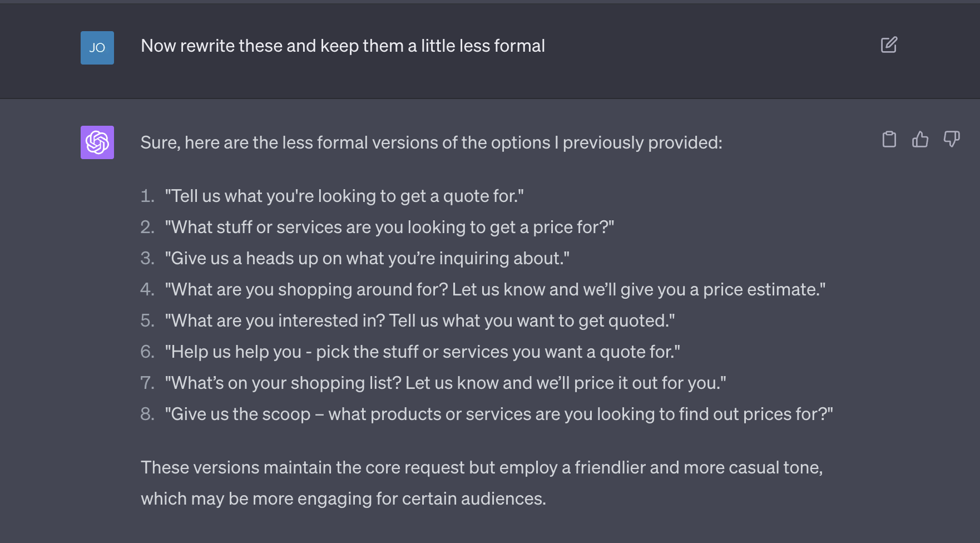This screenshot has height=543, width=980.
Task: Select option 1 "Tell us what you're looking"
Action: [x=344, y=196]
